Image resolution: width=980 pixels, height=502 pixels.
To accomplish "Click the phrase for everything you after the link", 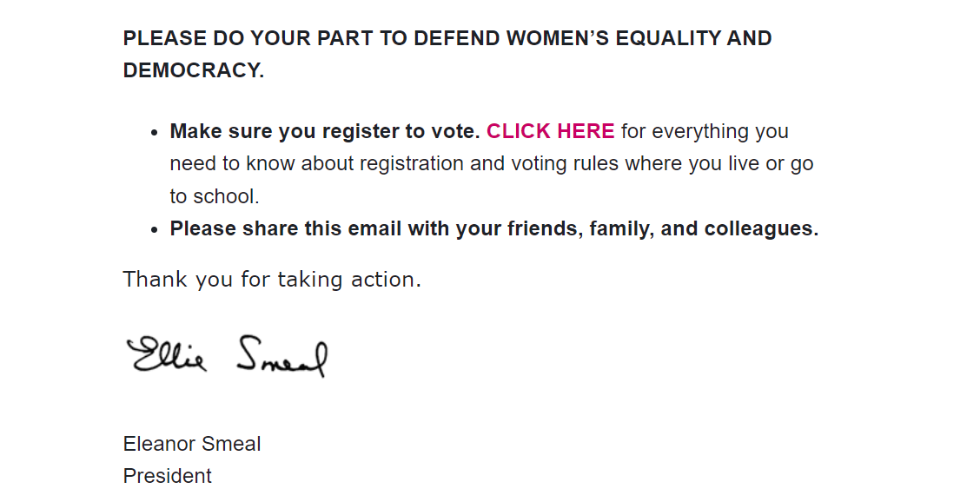I will [705, 131].
